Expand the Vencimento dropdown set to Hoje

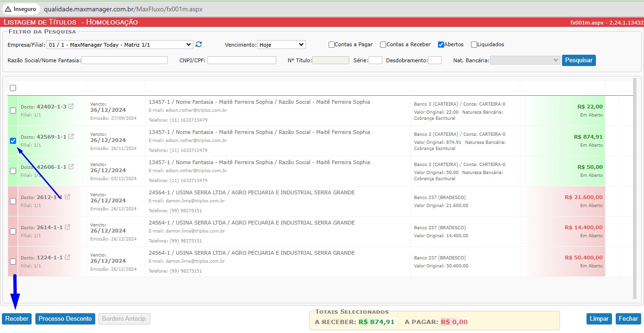point(281,45)
